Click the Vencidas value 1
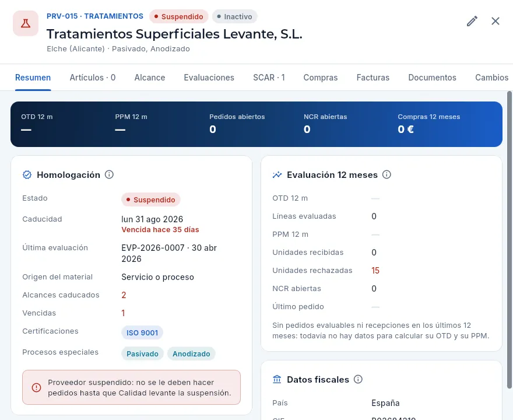The image size is (513, 420). (x=123, y=313)
